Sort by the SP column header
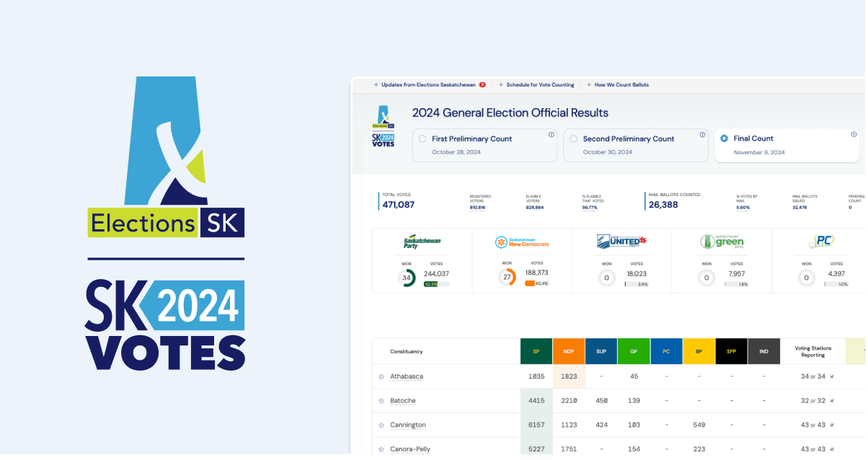This screenshot has height=460, width=868. click(536, 351)
